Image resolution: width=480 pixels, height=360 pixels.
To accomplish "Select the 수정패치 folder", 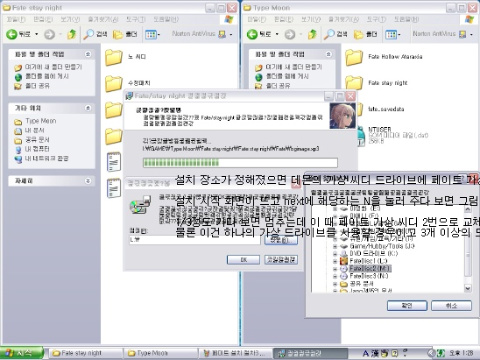I will pos(128,83).
